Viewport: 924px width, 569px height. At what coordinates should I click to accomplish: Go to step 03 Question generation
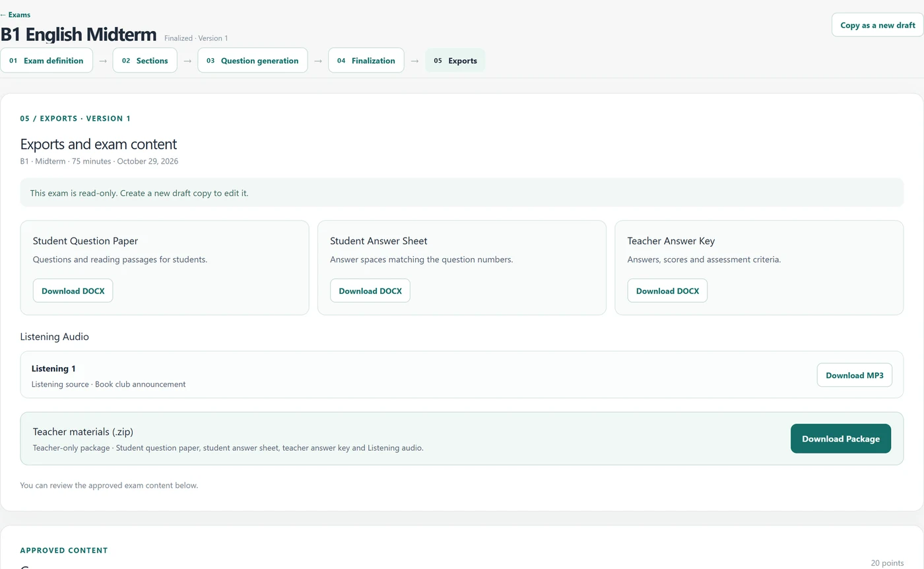click(252, 60)
